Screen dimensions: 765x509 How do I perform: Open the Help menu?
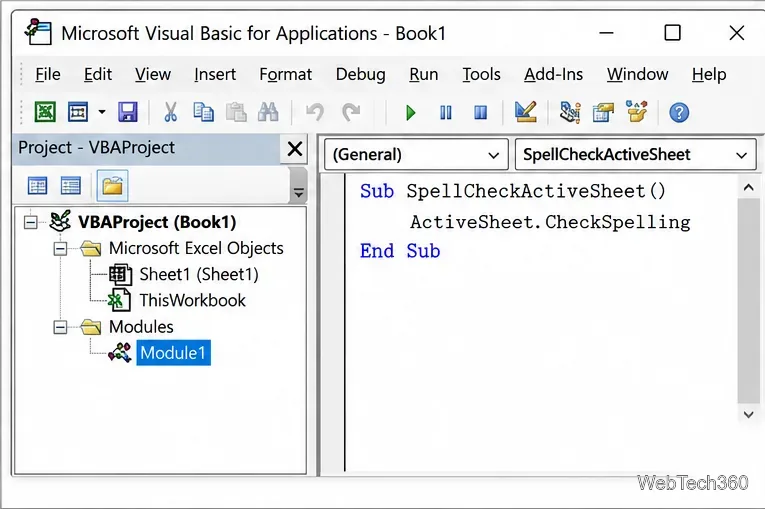709,74
